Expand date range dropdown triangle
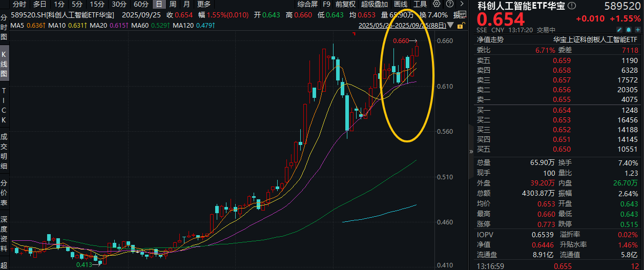644x270 pixels. (450, 25)
